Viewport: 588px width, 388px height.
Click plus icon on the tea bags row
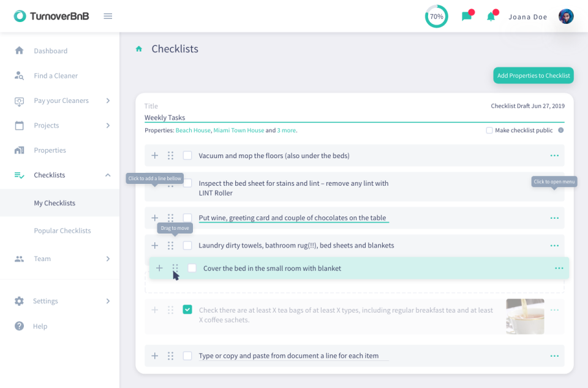pos(154,310)
